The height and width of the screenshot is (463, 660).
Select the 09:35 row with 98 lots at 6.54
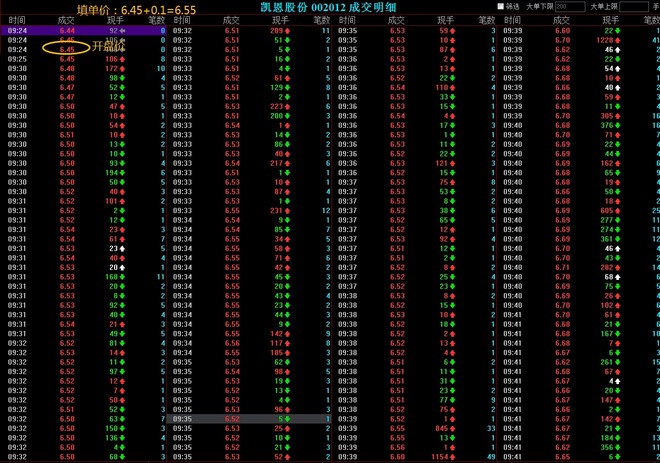coord(249,372)
